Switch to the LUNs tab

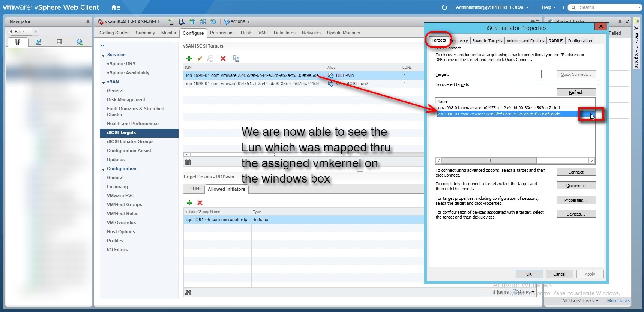click(195, 189)
